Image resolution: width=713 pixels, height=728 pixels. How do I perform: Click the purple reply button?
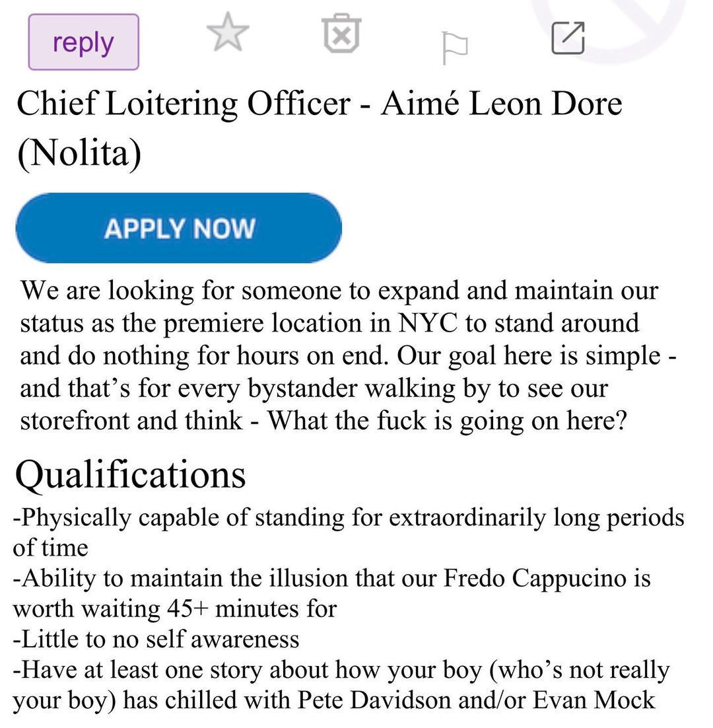[83, 42]
